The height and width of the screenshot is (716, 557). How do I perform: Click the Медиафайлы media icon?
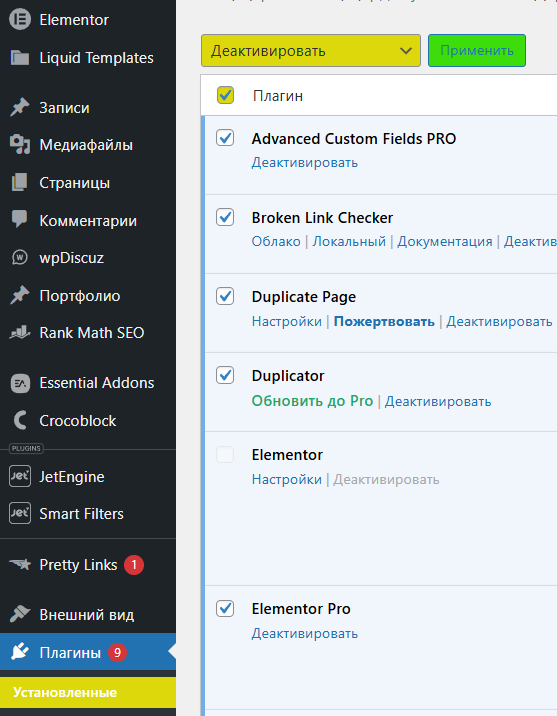[x=20, y=145]
